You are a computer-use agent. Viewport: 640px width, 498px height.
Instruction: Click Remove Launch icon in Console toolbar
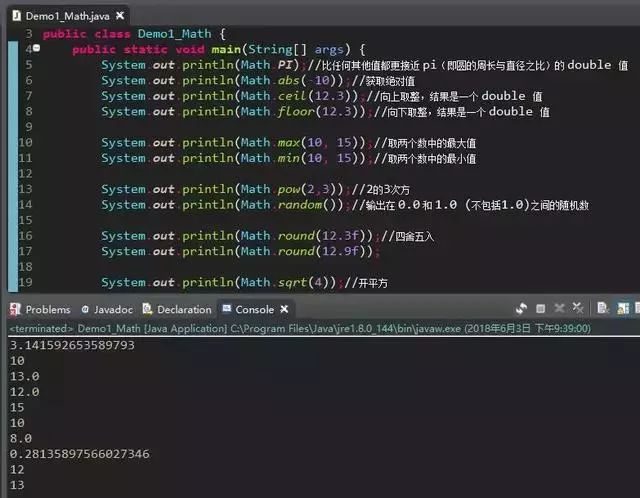[x=557, y=309]
